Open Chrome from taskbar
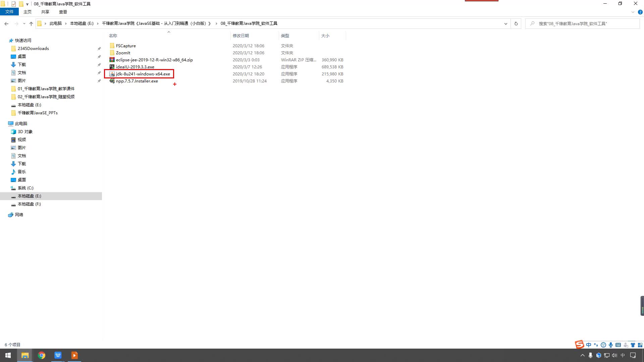Screen dimensions: 644x362 42,355
